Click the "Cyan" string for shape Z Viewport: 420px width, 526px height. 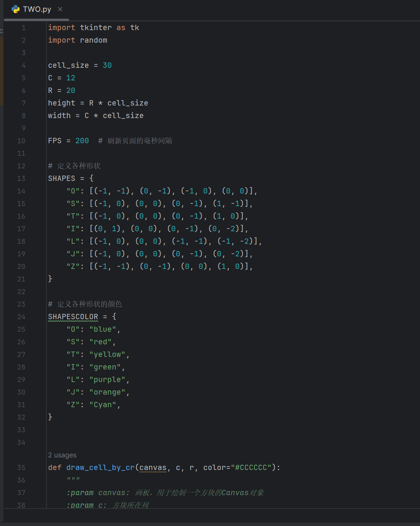[x=103, y=405]
